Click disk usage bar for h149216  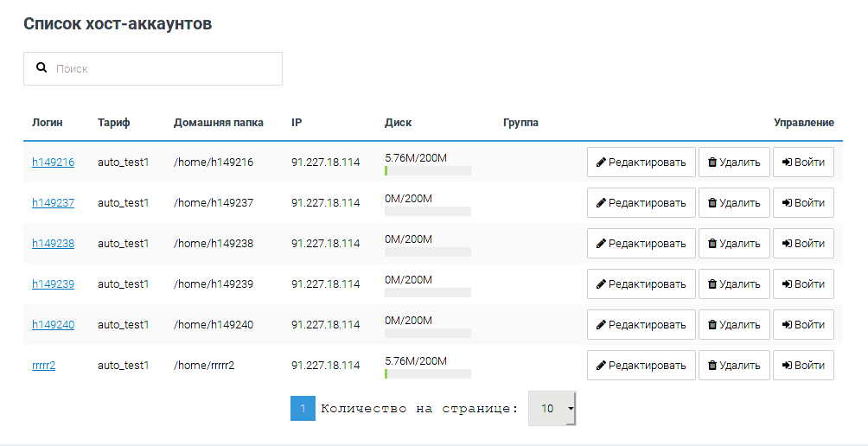427,171
